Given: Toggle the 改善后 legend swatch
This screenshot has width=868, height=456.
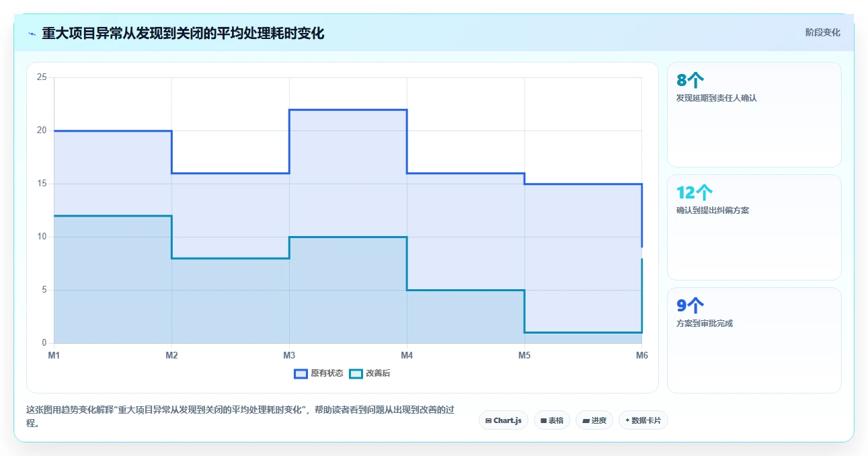Looking at the screenshot, I should (x=356, y=373).
